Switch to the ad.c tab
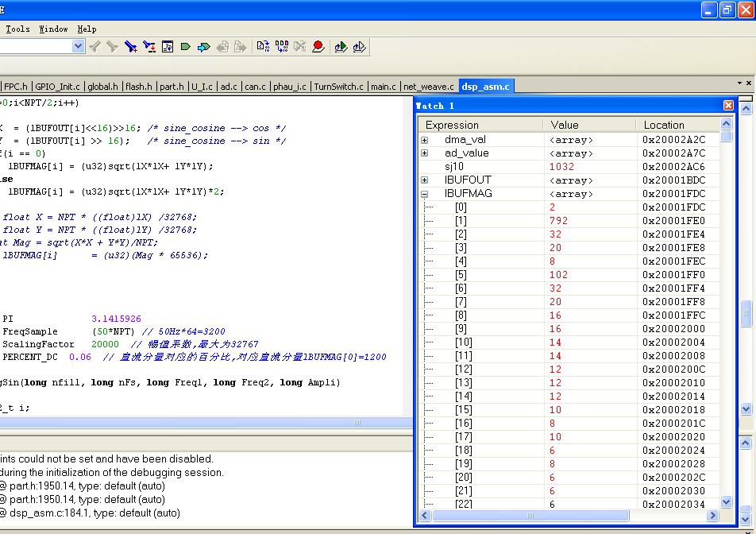Viewport: 756px width, 534px height. point(229,87)
